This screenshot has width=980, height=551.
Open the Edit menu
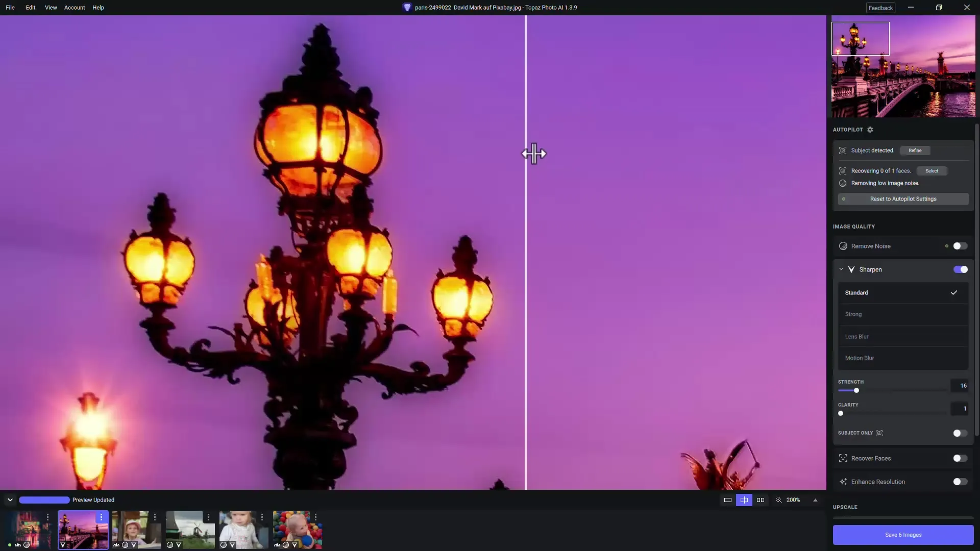pos(31,7)
